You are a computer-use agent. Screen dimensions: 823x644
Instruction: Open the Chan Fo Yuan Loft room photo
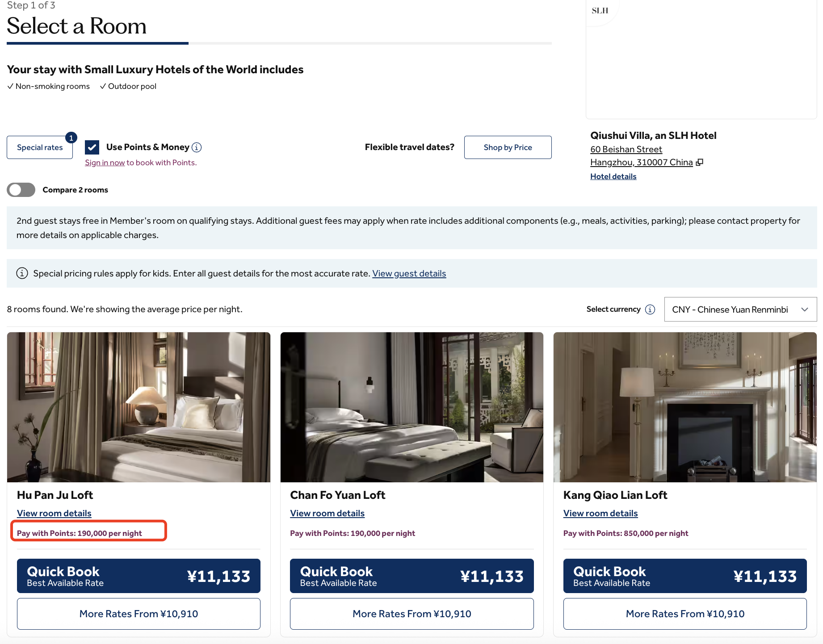click(x=412, y=407)
